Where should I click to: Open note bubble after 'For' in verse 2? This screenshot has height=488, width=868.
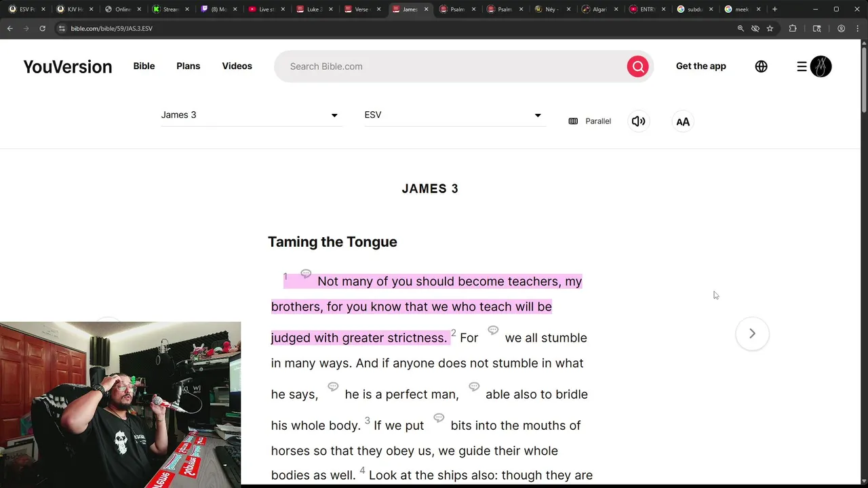pyautogui.click(x=493, y=330)
